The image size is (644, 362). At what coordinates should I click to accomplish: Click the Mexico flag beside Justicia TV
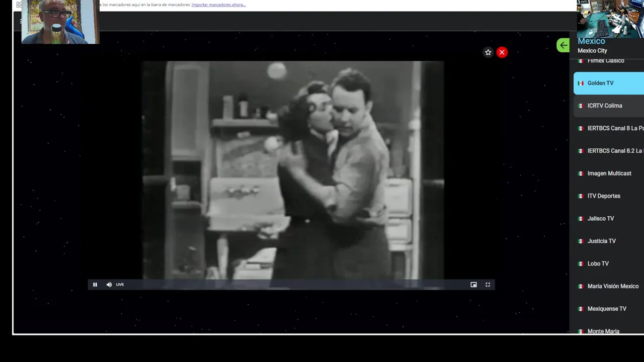pos(581,242)
